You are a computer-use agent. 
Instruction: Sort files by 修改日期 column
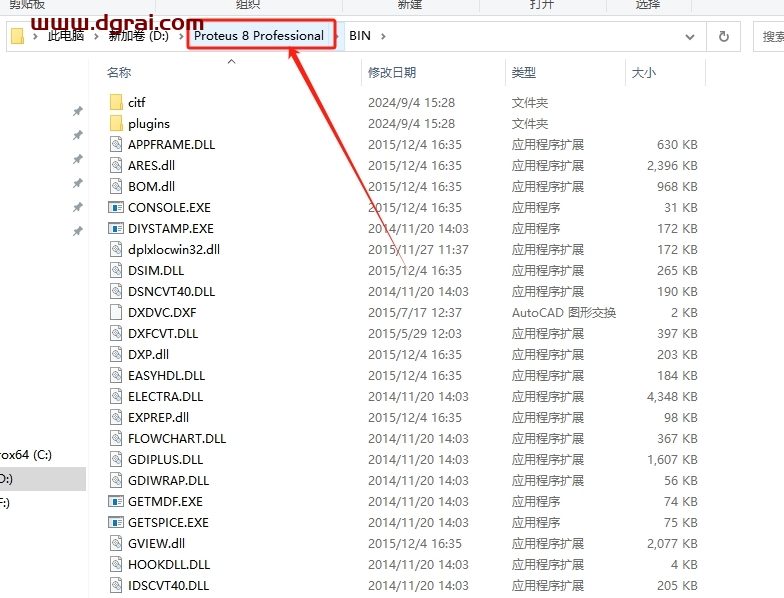[x=392, y=73]
